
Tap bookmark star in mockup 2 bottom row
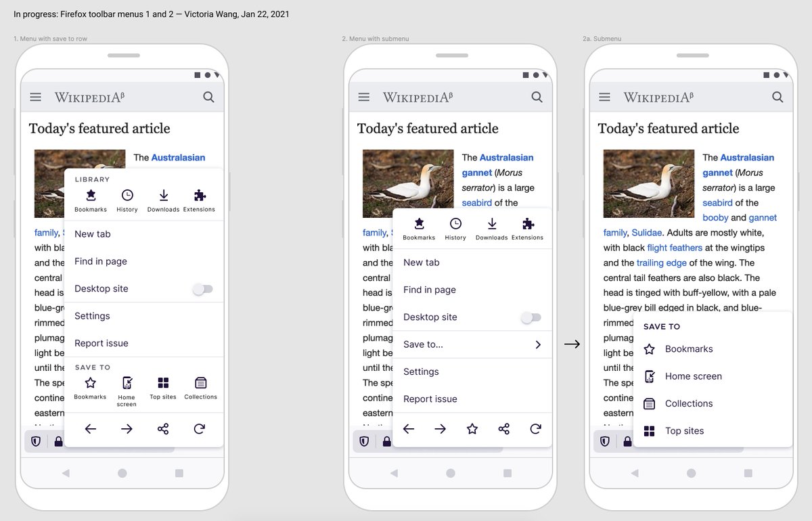pyautogui.click(x=472, y=429)
